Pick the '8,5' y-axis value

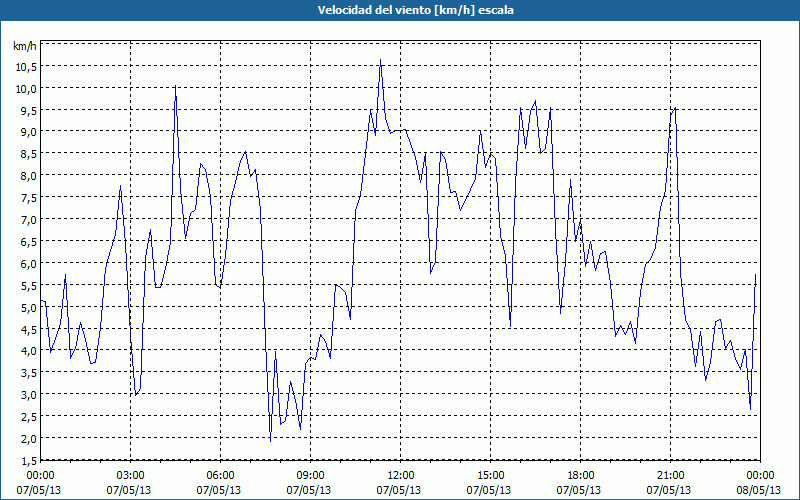point(29,154)
